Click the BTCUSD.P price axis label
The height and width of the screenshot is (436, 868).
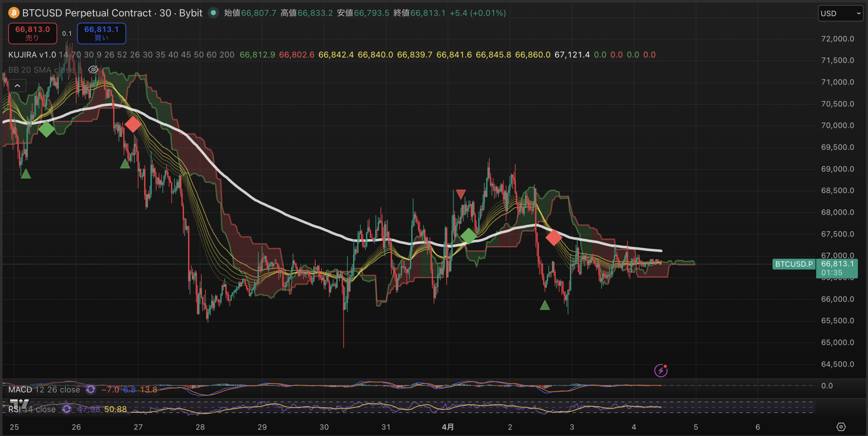coord(794,264)
